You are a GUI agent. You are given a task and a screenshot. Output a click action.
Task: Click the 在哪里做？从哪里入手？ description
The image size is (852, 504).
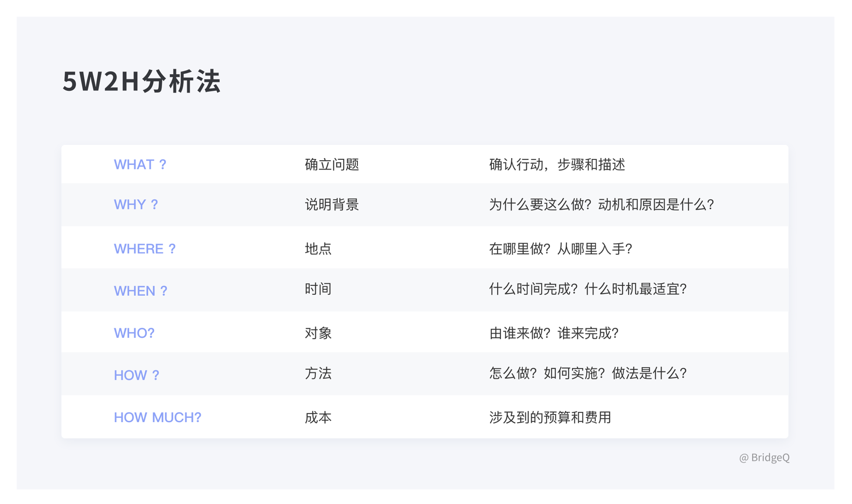tap(561, 249)
